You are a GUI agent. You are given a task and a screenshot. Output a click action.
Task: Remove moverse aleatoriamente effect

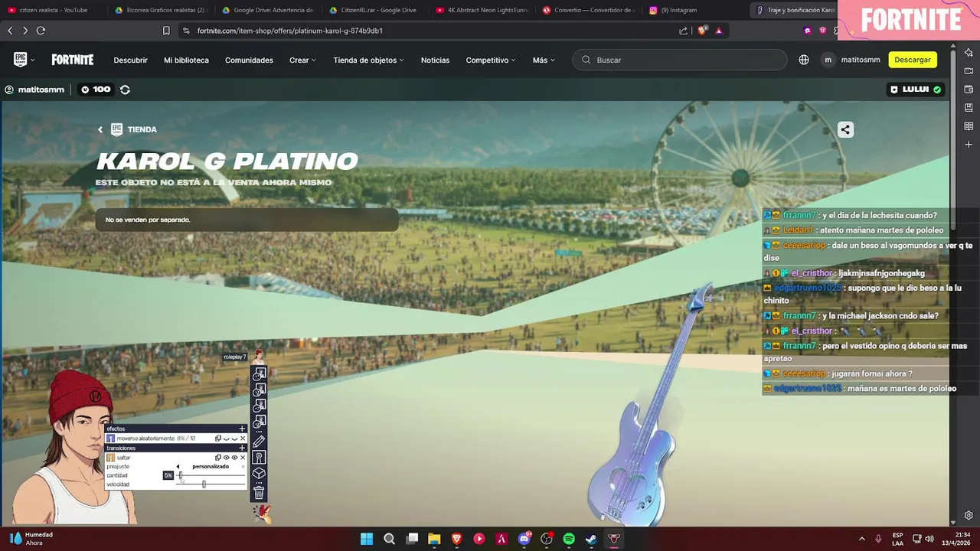[243, 439]
